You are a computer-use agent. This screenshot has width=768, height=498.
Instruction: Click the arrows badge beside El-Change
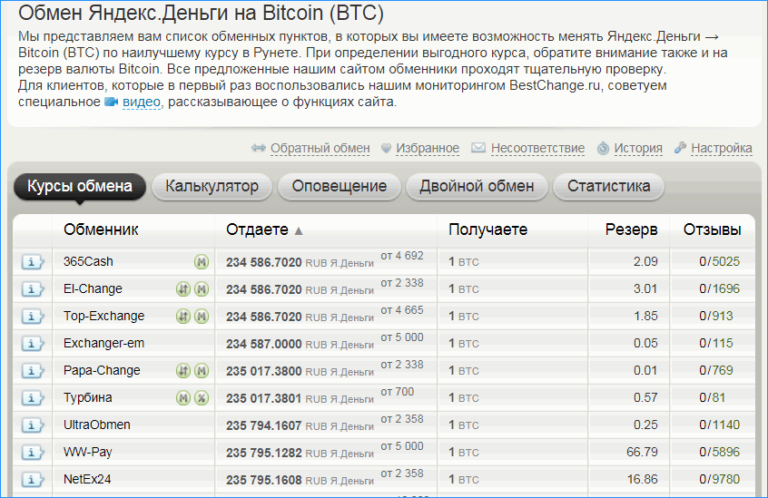[x=183, y=289]
